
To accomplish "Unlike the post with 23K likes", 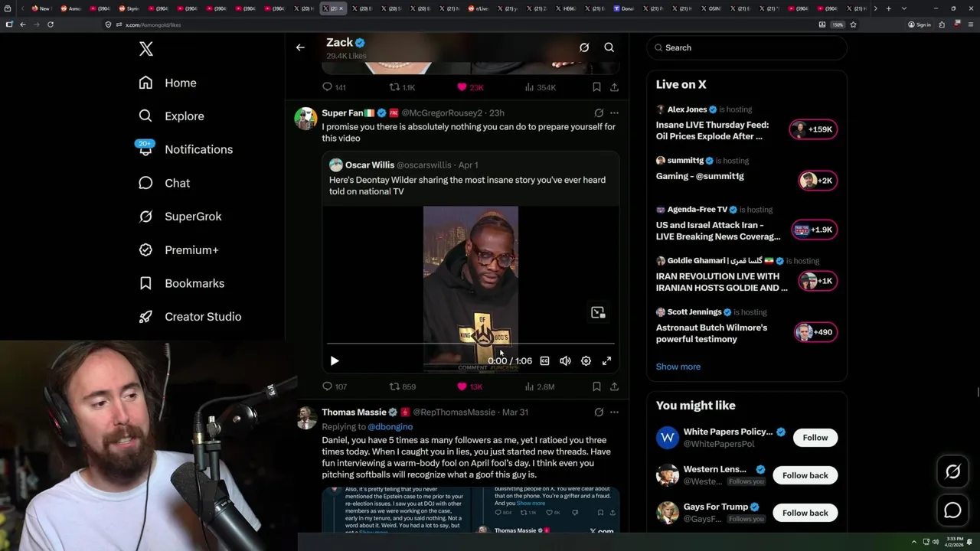I will pos(470,87).
